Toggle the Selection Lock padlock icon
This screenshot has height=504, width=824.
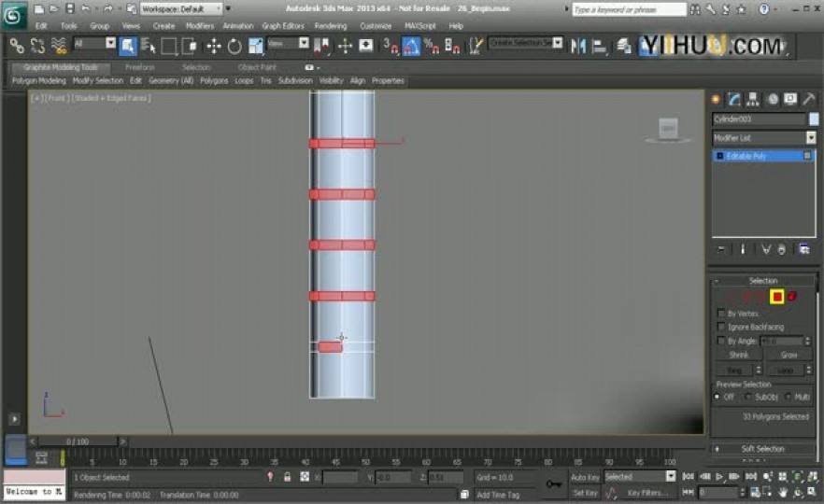click(x=287, y=477)
